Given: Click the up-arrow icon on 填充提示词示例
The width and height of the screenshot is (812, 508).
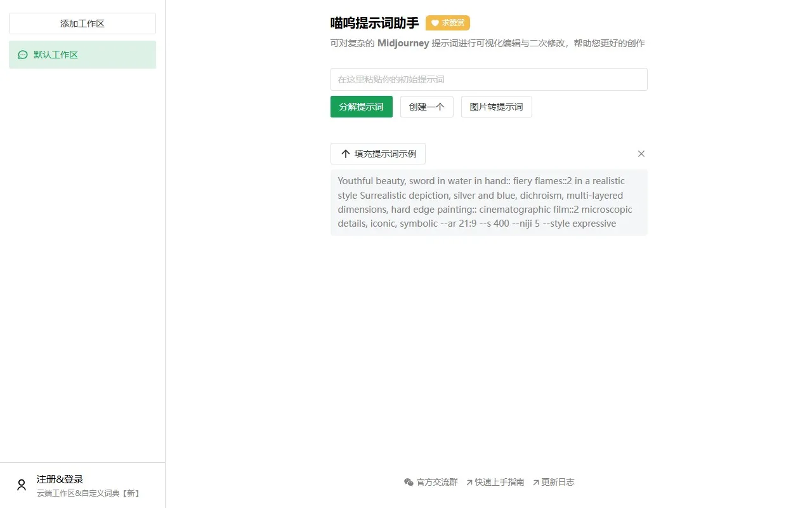Looking at the screenshot, I should click(345, 154).
